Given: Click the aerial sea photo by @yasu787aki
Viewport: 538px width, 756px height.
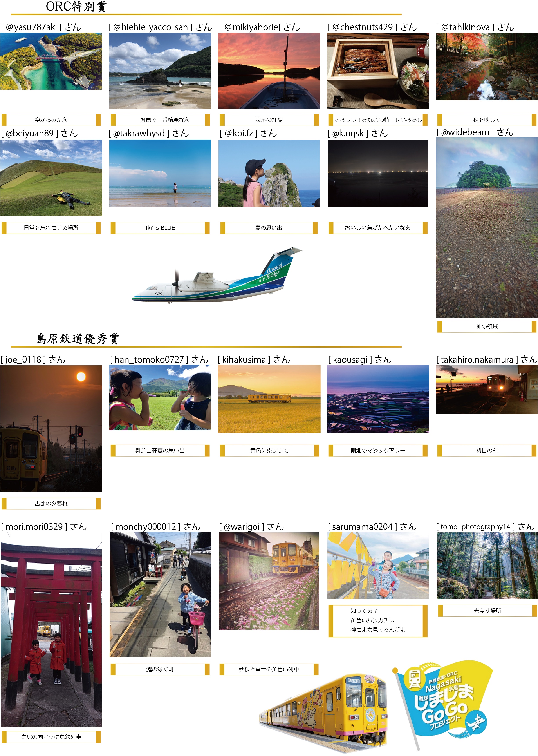Looking at the screenshot, I should tap(51, 61).
